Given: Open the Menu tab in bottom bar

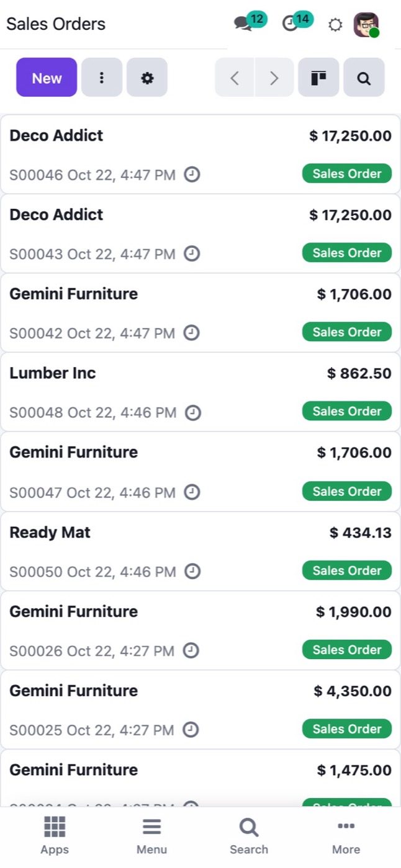Looking at the screenshot, I should tap(151, 836).
